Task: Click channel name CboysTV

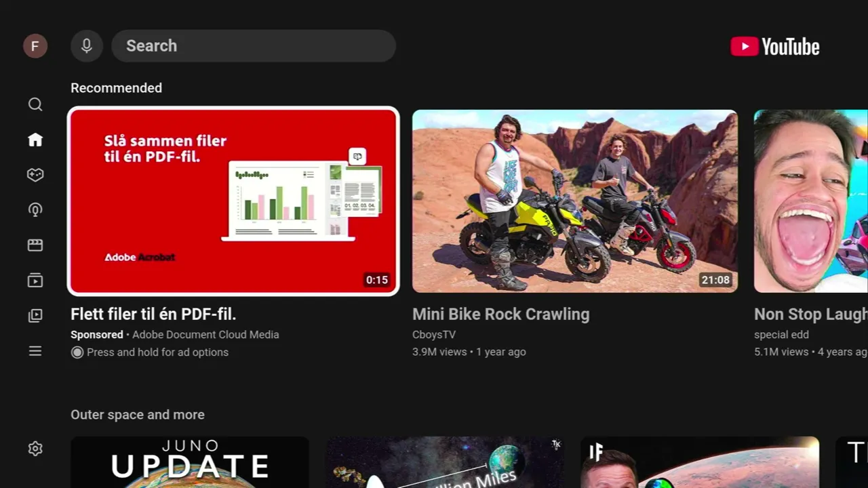Action: pyautogui.click(x=434, y=335)
